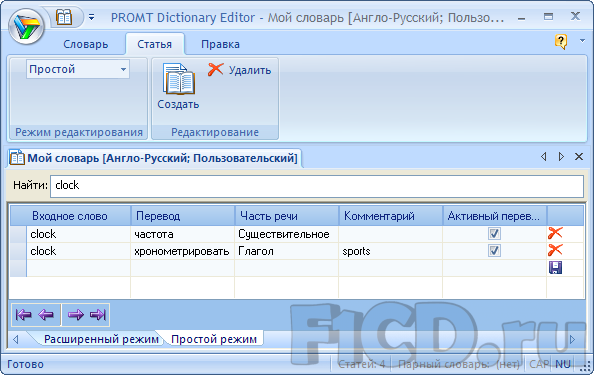594x375 pixels.
Task: Go to previous document tab arrow
Action: [544, 156]
